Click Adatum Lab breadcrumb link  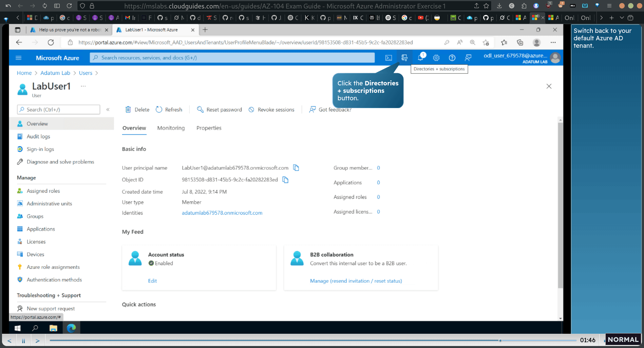coord(55,73)
